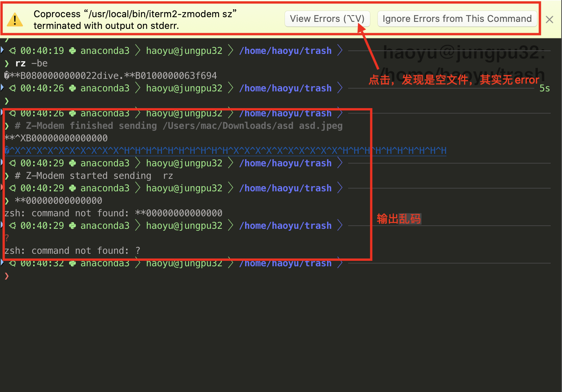Click the underlined blue ^X^H character string

tap(226, 151)
